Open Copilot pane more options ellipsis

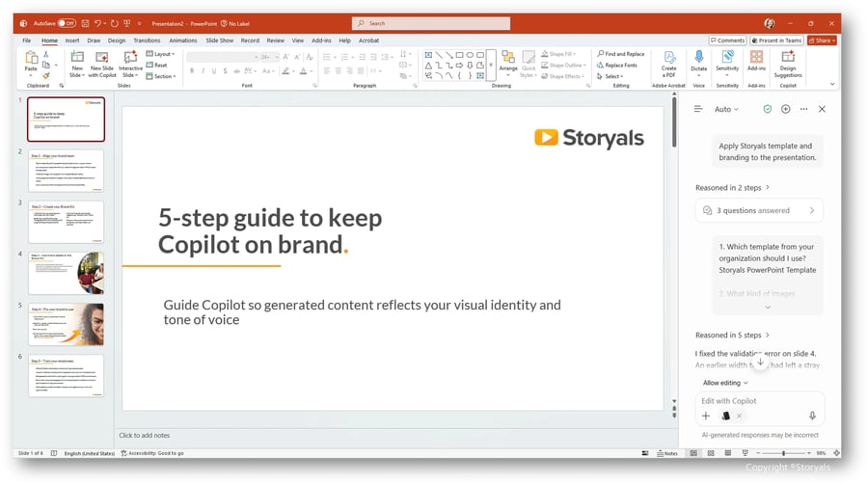[803, 109]
